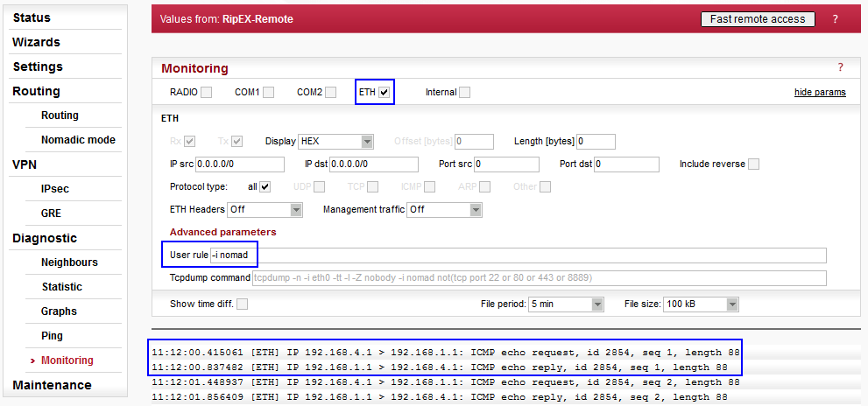
Task: Enable the RADIO monitoring checkbox
Action: point(206,93)
